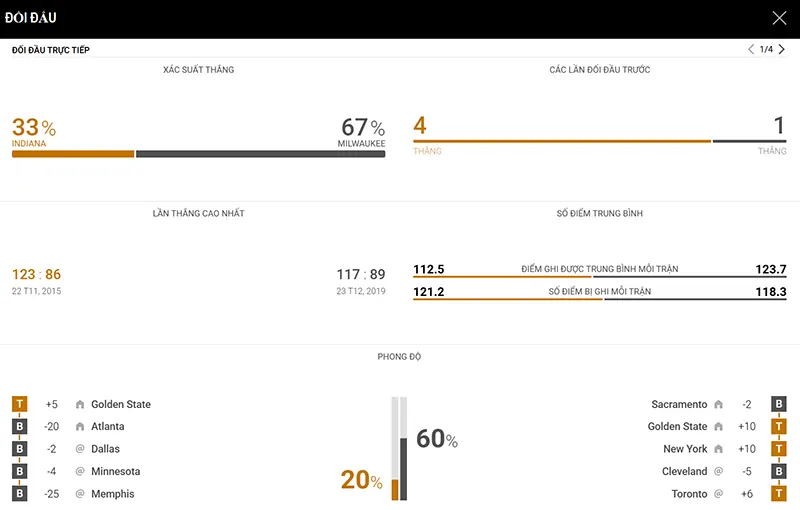Click Indiana 33% win probability bar
Image resolution: width=800 pixels, height=510 pixels.
(x=73, y=154)
